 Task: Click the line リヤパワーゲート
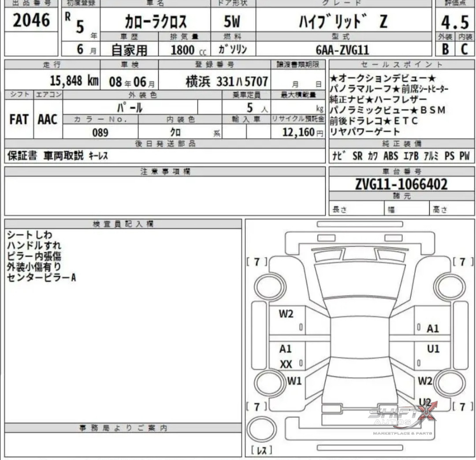click(364, 131)
